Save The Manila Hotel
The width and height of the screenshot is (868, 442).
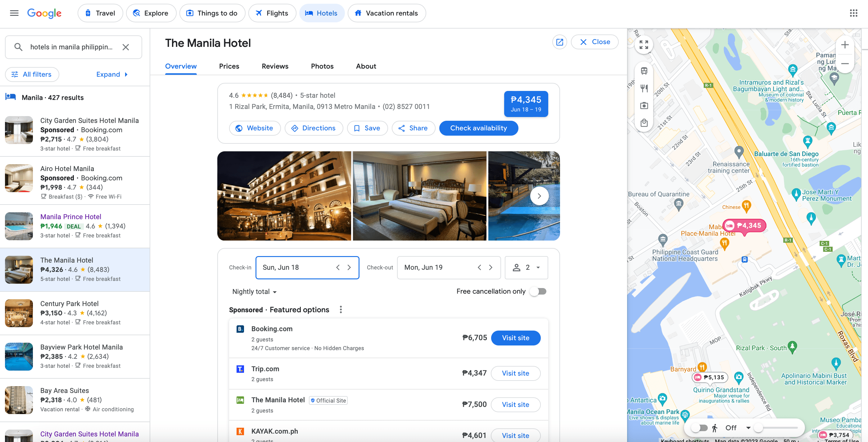367,129
